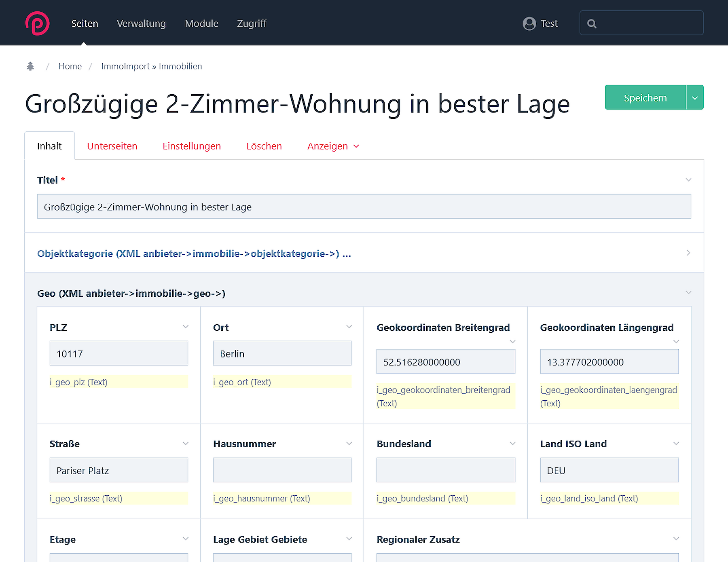
Task: Collapse the PLZ field toggle
Action: point(186,327)
